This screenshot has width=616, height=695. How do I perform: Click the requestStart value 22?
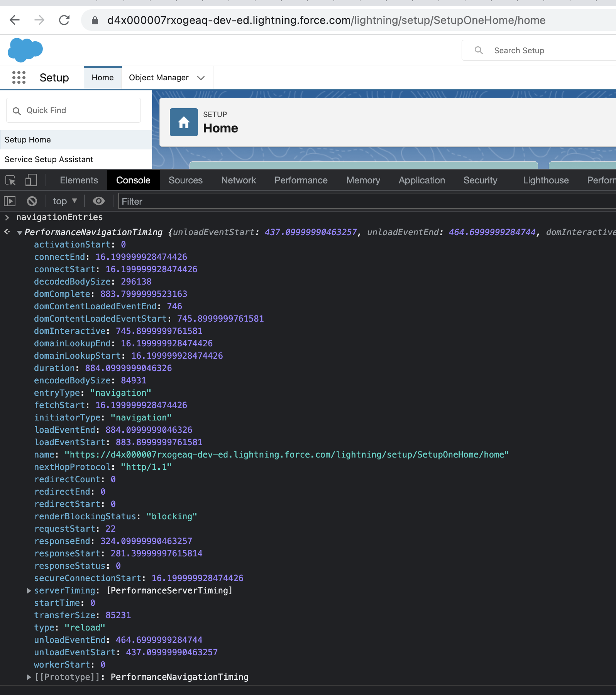(x=110, y=529)
